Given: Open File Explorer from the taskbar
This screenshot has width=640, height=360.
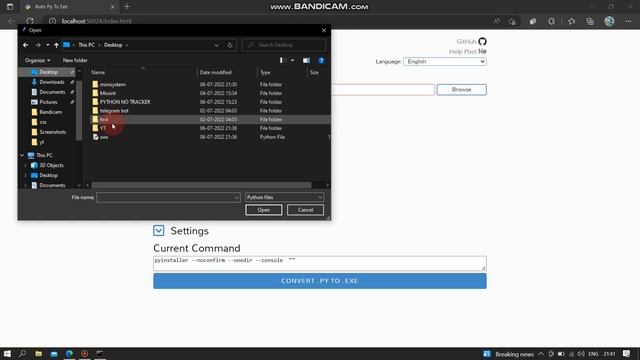Looking at the screenshot, I should click(x=38, y=353).
